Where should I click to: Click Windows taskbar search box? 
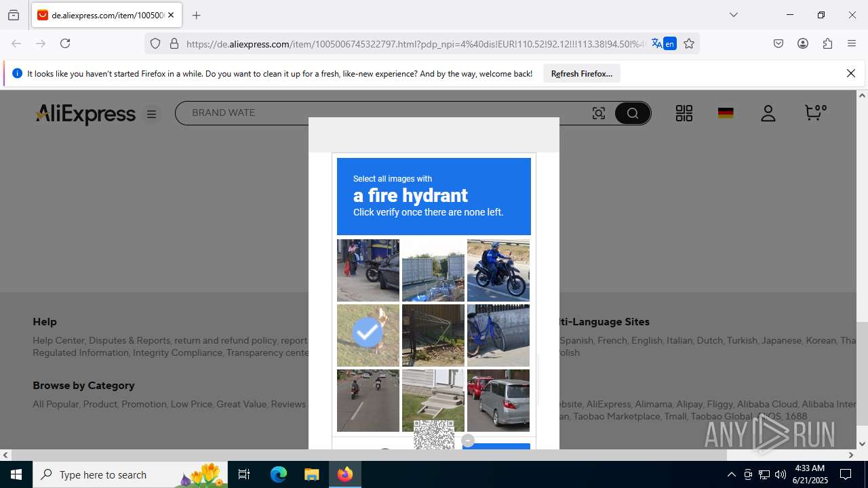point(131,474)
